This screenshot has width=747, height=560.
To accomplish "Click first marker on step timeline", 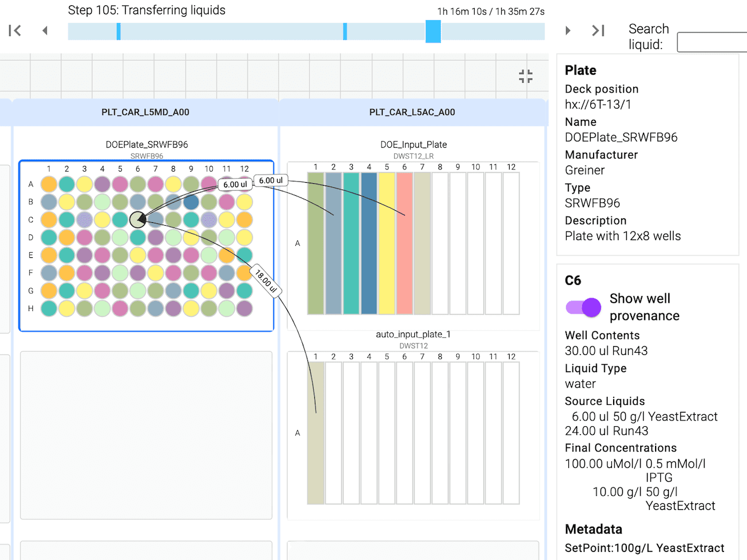I will pos(118,32).
